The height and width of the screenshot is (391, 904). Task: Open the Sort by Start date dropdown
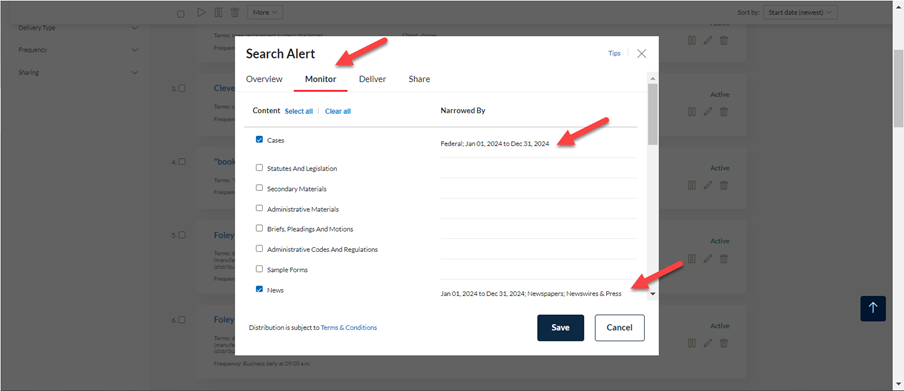(x=800, y=12)
